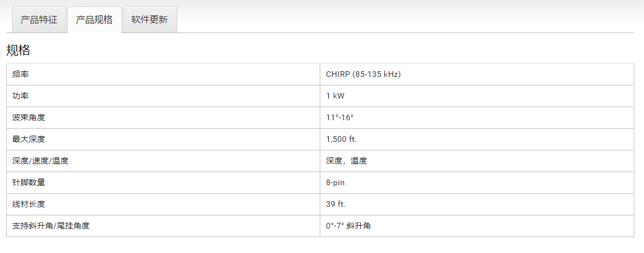This screenshot has width=644, height=253.
Task: Select the 8-pin value
Action: [335, 183]
